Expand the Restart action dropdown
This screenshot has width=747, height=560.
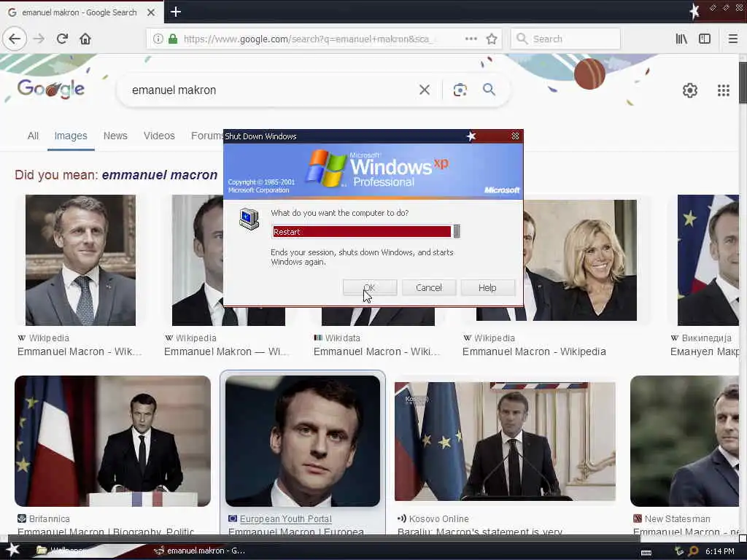[x=457, y=231]
